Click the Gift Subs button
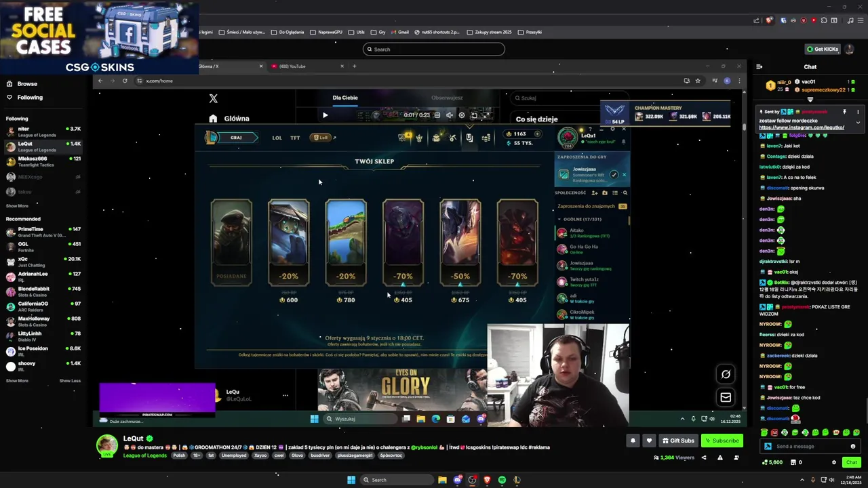Screen dimensions: 868x488 (x=677, y=441)
